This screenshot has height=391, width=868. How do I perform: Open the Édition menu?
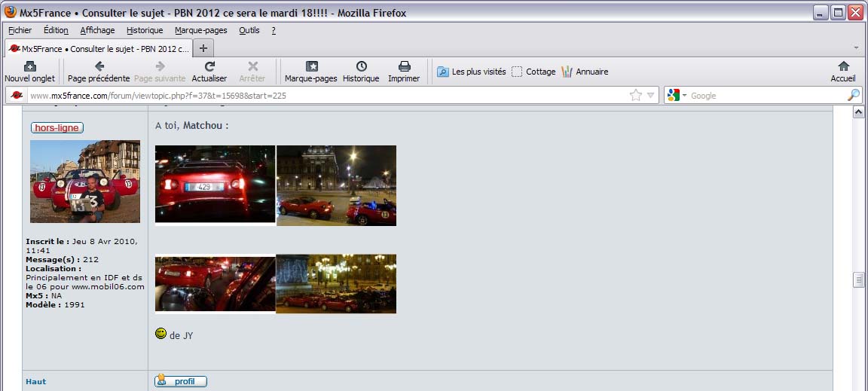(56, 30)
